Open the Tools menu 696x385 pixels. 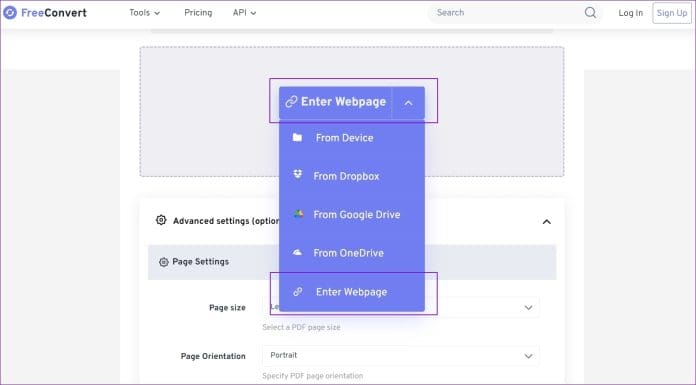pos(144,13)
